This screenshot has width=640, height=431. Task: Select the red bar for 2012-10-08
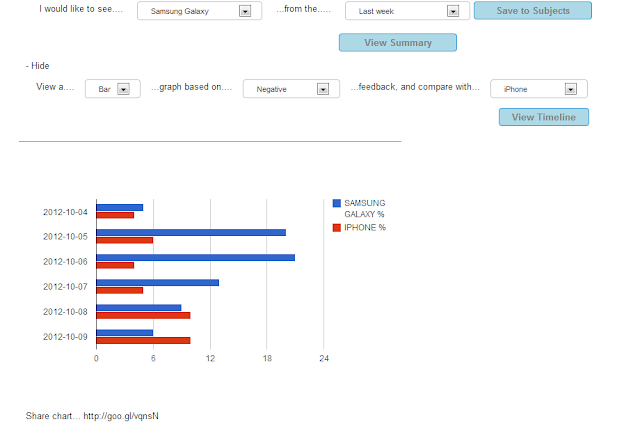pyautogui.click(x=143, y=315)
